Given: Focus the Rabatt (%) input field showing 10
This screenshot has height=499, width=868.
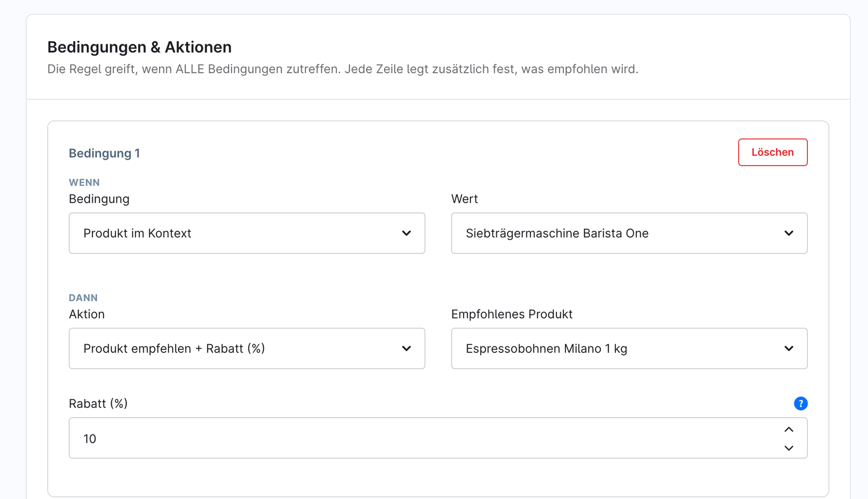Looking at the screenshot, I should [438, 438].
